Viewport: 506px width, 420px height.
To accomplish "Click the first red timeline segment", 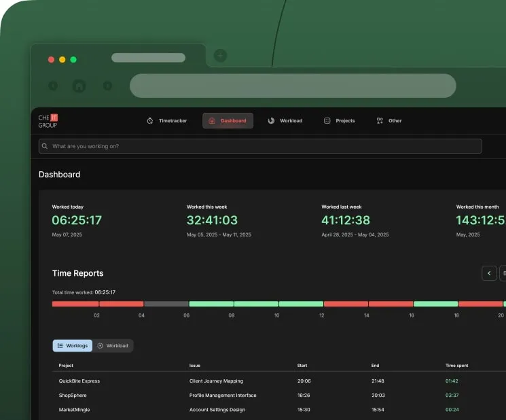I will 75,304.
